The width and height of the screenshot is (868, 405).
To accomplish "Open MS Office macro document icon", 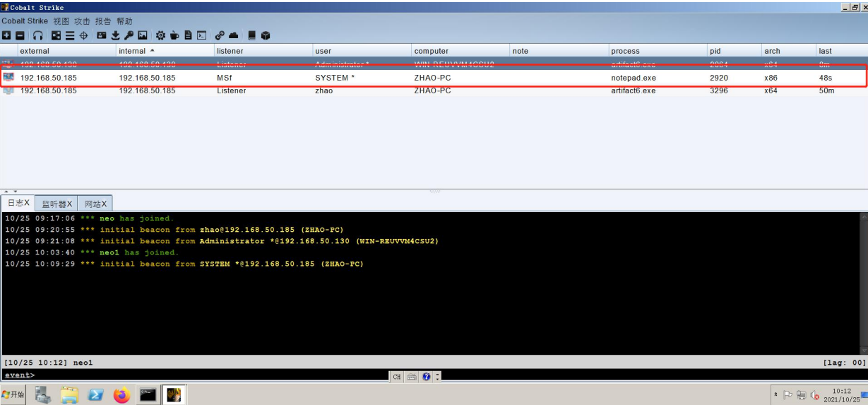I will pyautogui.click(x=188, y=35).
